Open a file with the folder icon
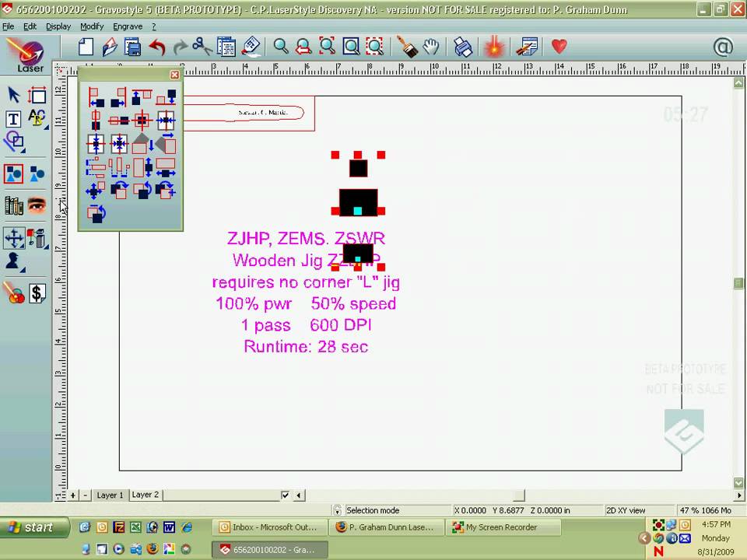The width and height of the screenshot is (747, 560). (x=110, y=47)
